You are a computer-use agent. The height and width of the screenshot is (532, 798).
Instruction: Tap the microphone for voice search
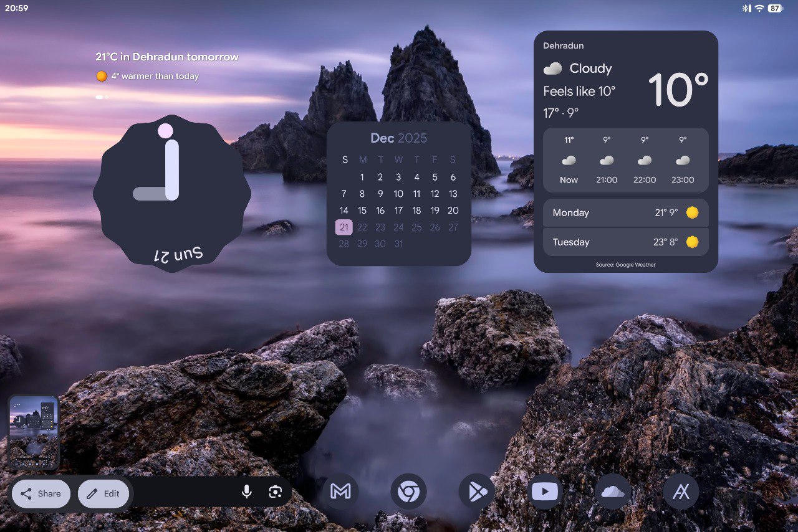247,492
